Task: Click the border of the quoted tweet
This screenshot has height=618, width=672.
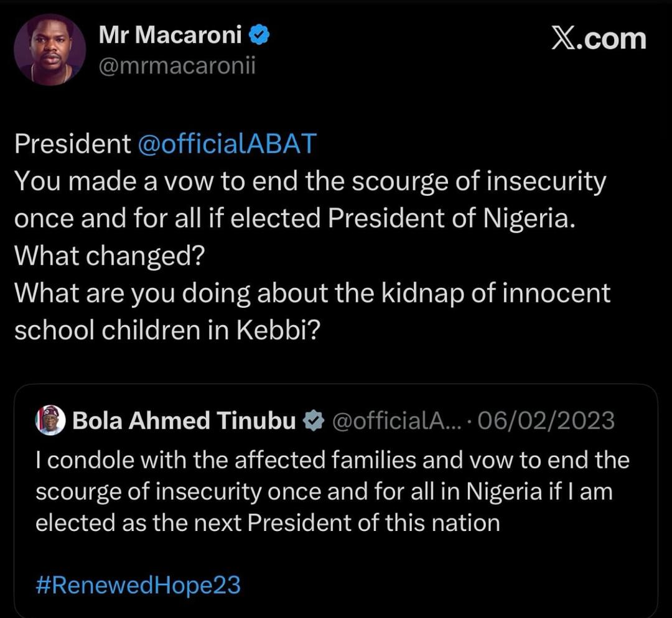Action: pyautogui.click(x=336, y=385)
